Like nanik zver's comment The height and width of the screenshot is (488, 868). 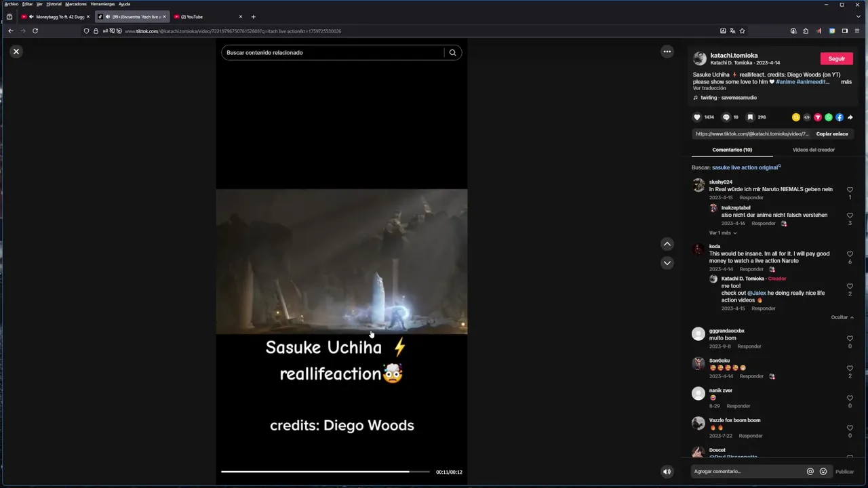tap(850, 398)
